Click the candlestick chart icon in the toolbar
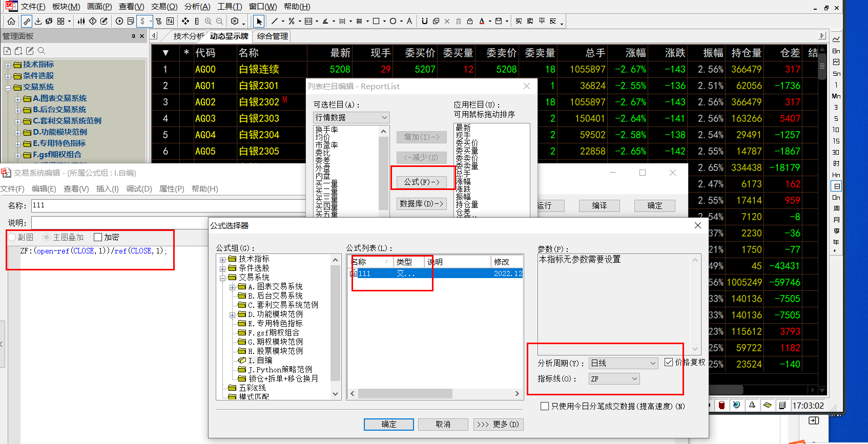 (81, 21)
